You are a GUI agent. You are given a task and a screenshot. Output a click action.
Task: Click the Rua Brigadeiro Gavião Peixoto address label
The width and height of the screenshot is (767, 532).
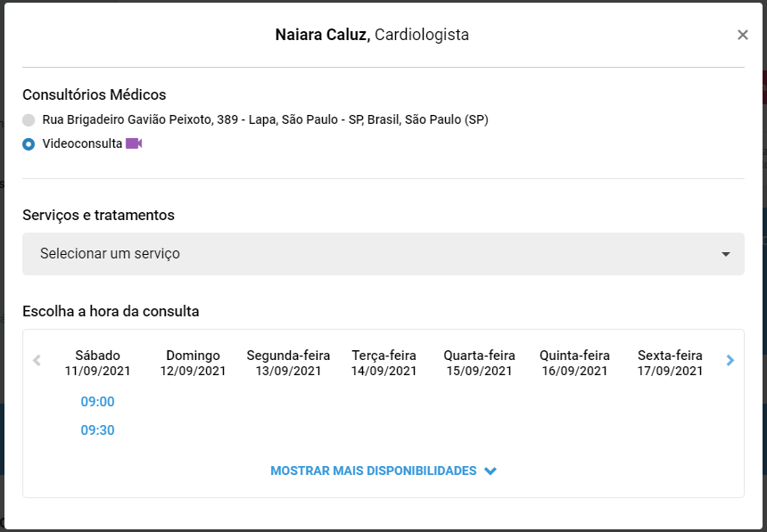[265, 119]
